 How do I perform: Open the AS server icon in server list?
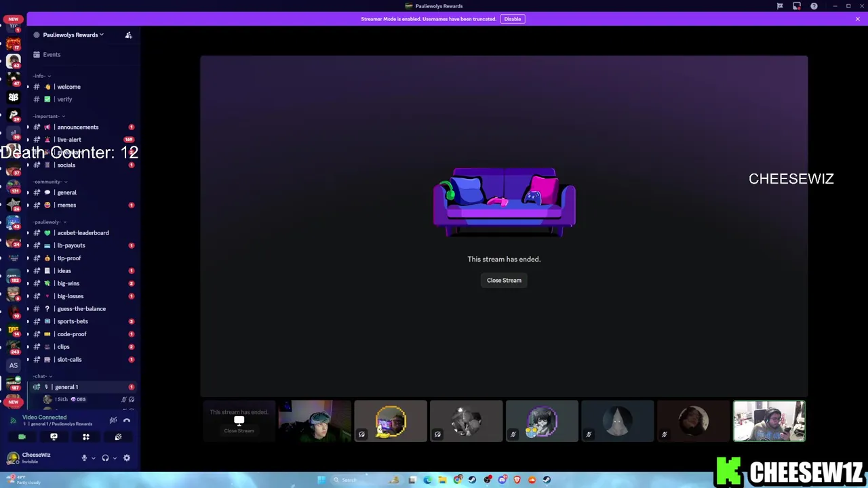click(13, 365)
